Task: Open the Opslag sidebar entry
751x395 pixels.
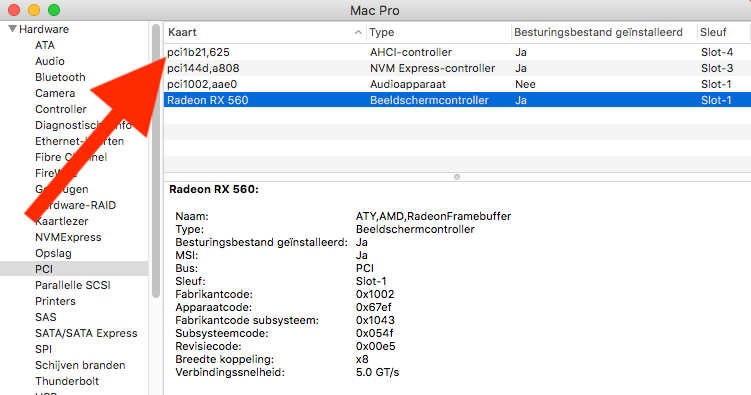Action: pyautogui.click(x=53, y=253)
